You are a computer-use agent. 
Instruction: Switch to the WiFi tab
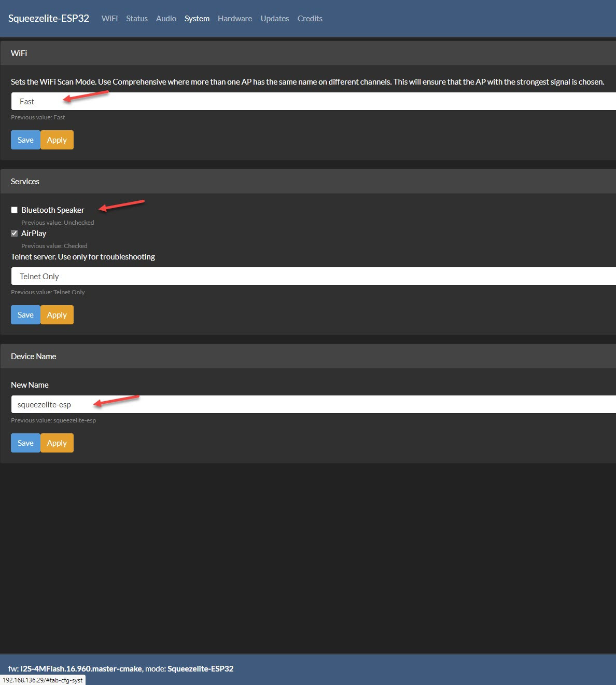pos(109,18)
